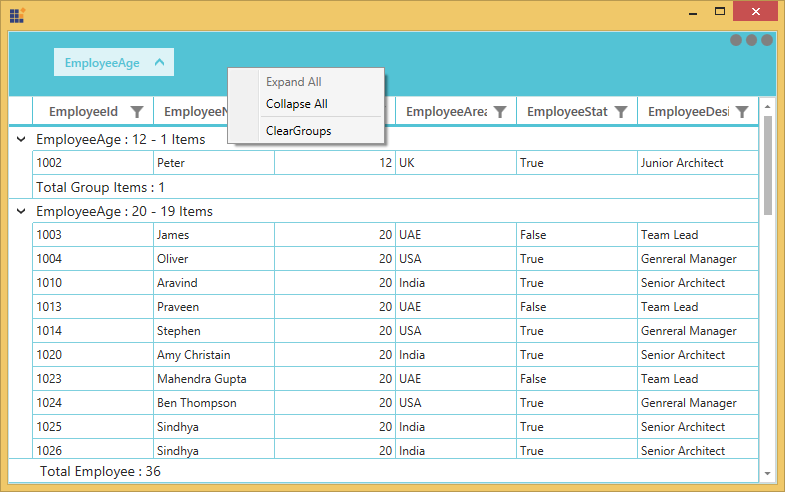
Task: Select Team Lead in row 1023
Action: (x=698, y=379)
